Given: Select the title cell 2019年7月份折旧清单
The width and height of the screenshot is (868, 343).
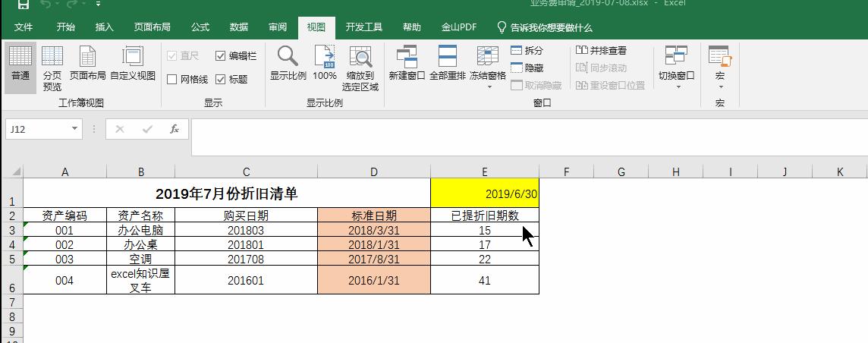Looking at the screenshot, I should coord(226,194).
